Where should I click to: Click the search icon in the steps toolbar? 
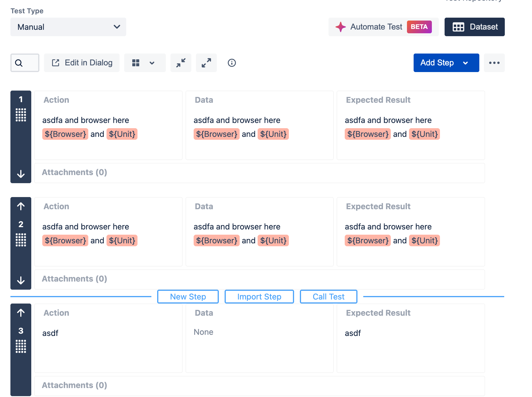pyautogui.click(x=19, y=63)
